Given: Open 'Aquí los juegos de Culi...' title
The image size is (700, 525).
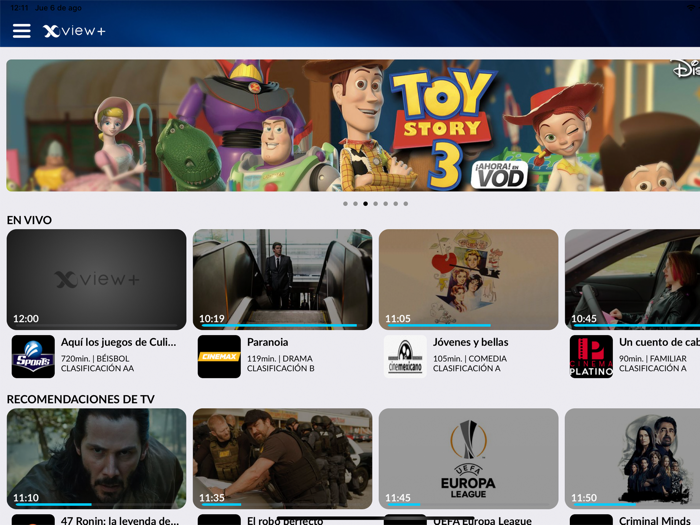Looking at the screenshot, I should (119, 342).
